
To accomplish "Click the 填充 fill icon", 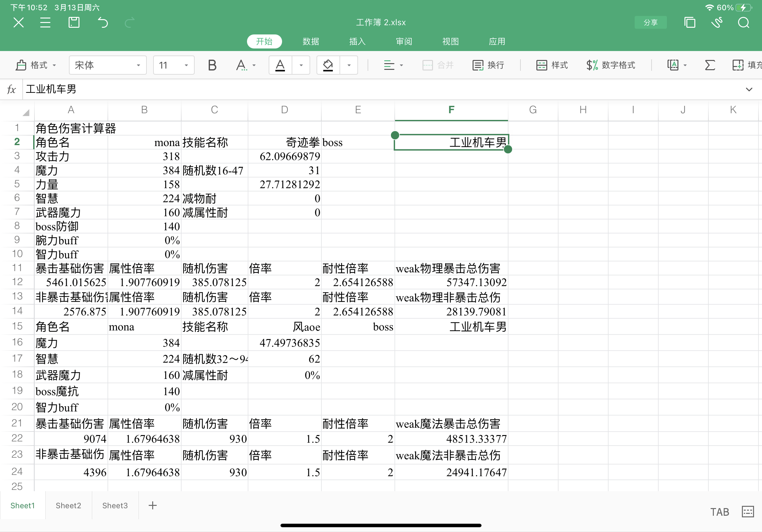I will (746, 65).
